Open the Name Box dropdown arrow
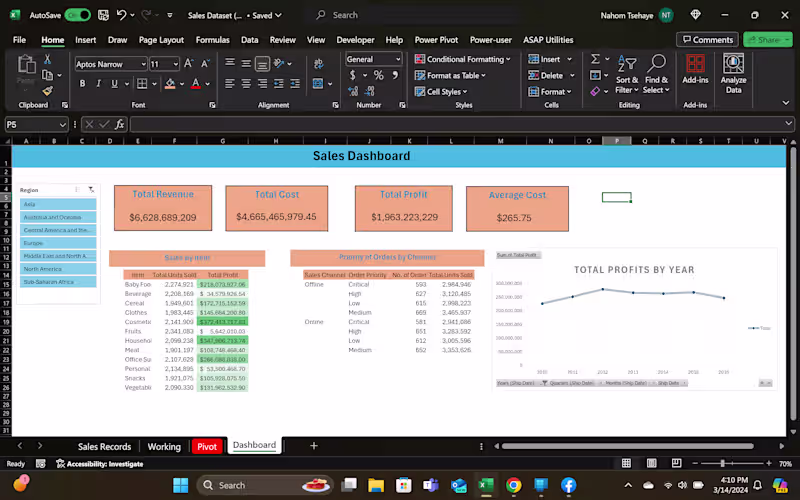800x500 pixels. pyautogui.click(x=62, y=124)
